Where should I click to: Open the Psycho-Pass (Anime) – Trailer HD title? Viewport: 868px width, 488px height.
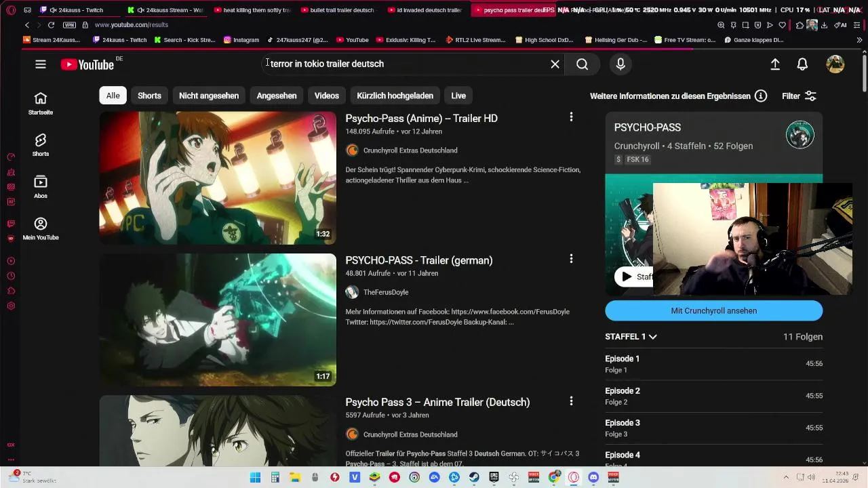[421, 119]
